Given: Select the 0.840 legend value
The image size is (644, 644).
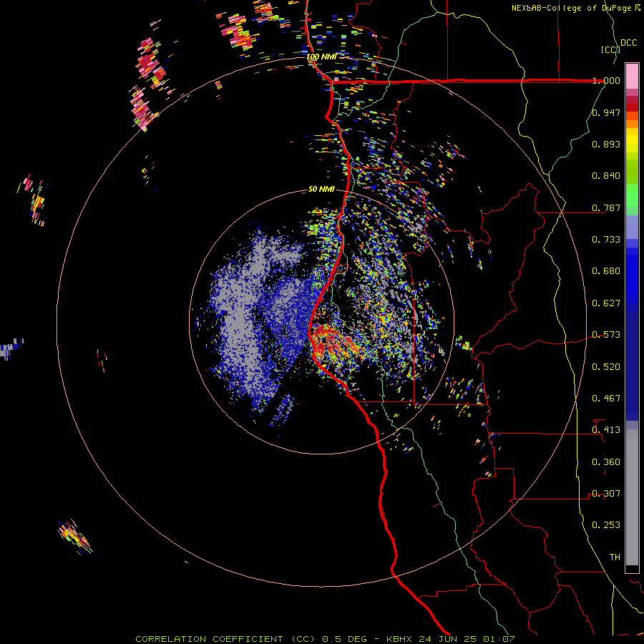Looking at the screenshot, I should (x=606, y=176).
